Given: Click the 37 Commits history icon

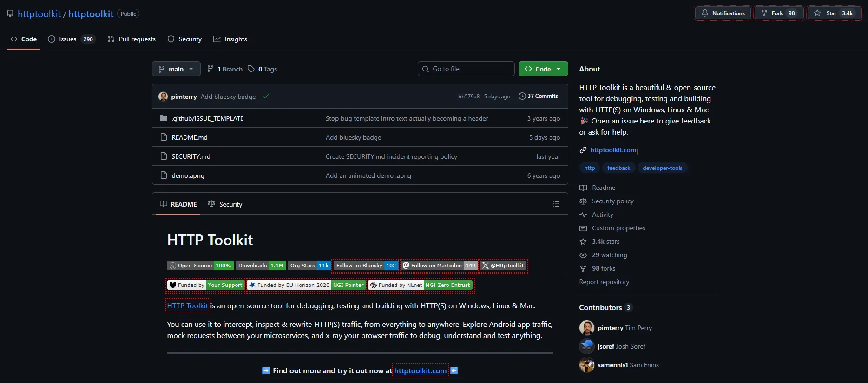Looking at the screenshot, I should pos(522,96).
